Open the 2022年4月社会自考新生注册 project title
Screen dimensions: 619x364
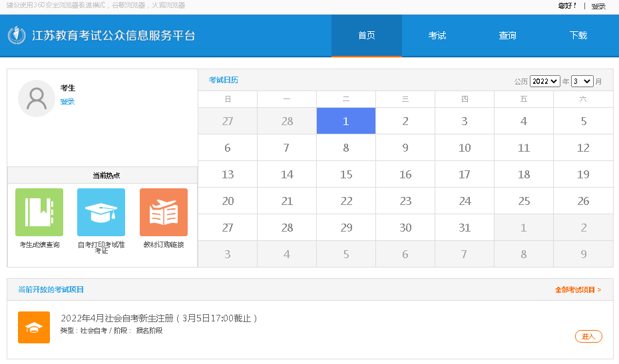(158, 318)
